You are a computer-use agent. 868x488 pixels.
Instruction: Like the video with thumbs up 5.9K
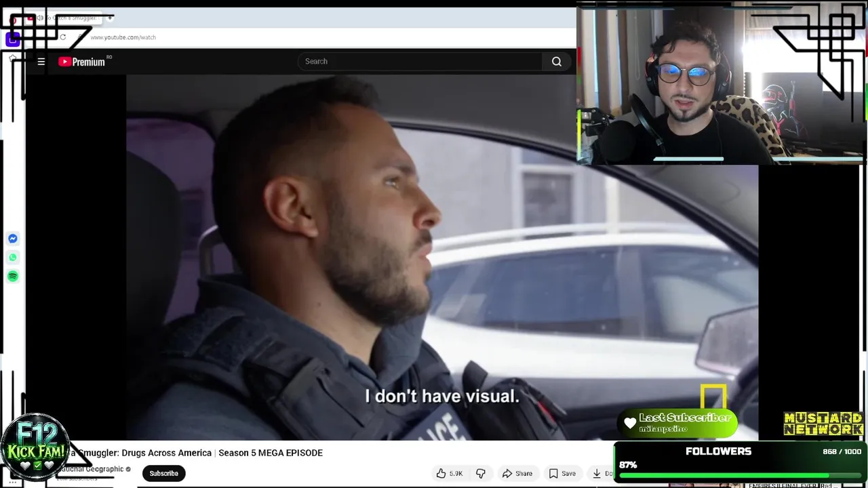coord(450,473)
